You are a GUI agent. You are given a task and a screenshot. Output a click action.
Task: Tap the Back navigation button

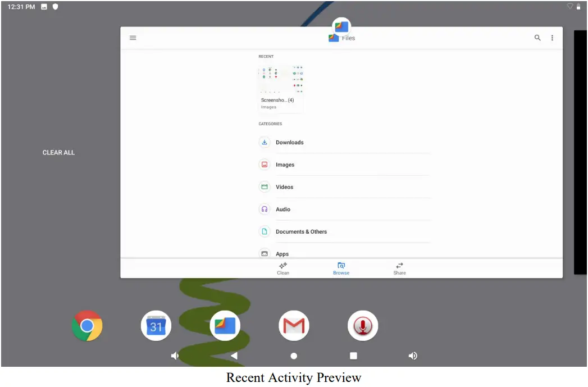(x=234, y=356)
